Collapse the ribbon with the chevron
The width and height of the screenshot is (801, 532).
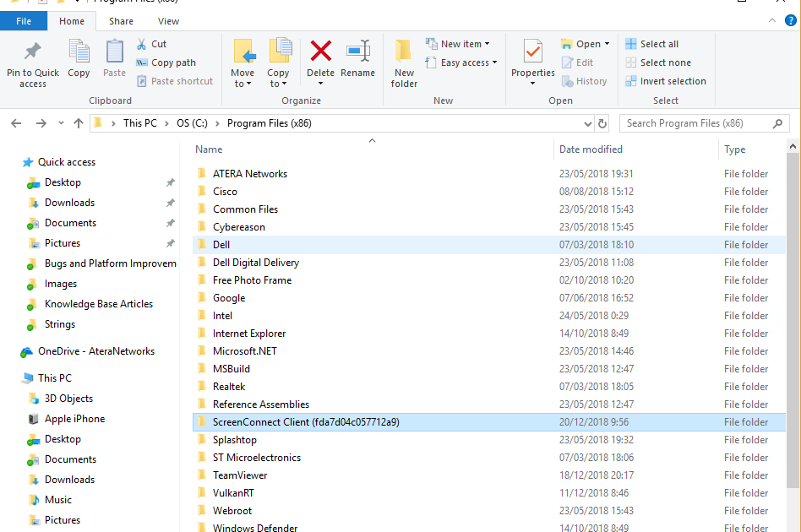tap(772, 20)
